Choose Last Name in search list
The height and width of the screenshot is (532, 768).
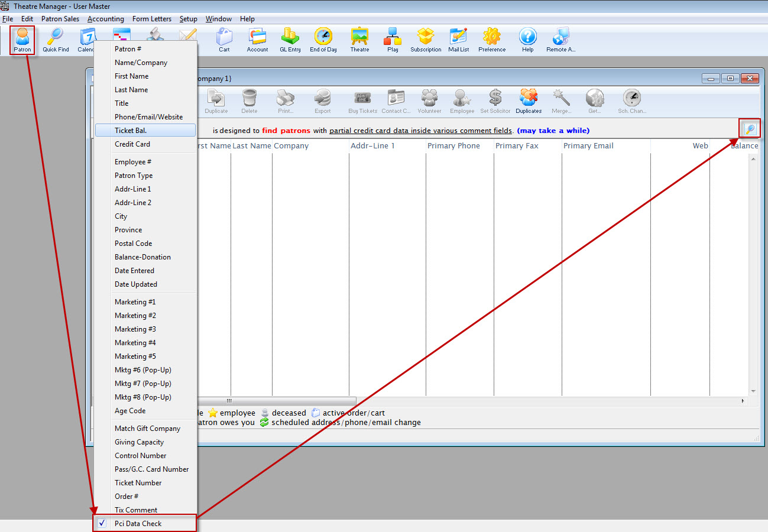(x=145, y=90)
